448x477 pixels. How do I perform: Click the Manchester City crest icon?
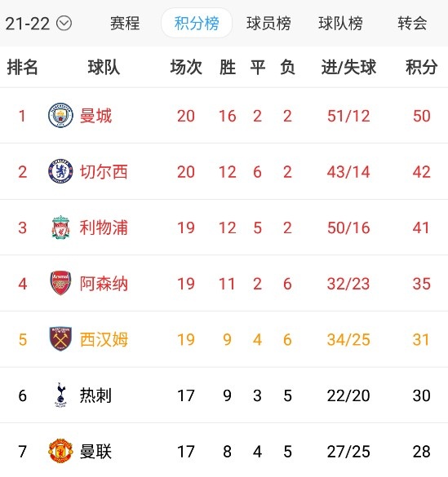[x=60, y=115]
